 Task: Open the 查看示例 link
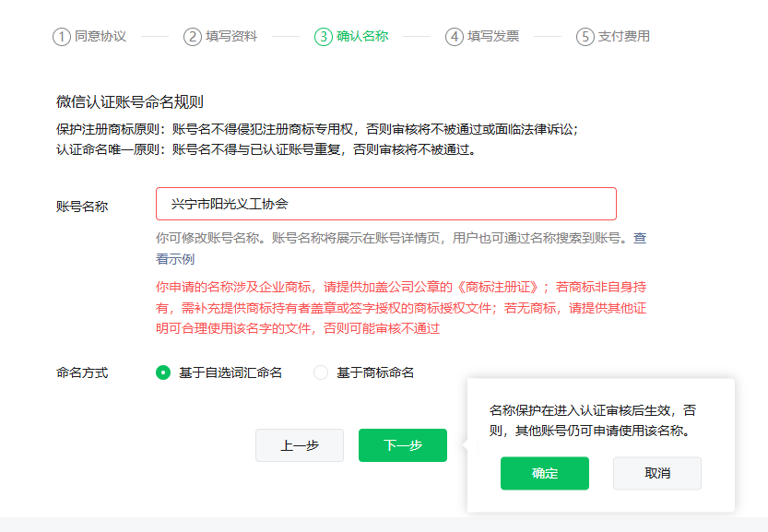point(175,259)
